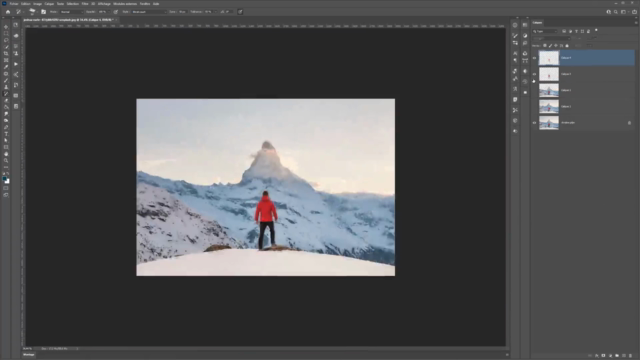The image size is (640, 360).
Task: Select the Rectangular Marquee tool
Action: pos(6,33)
